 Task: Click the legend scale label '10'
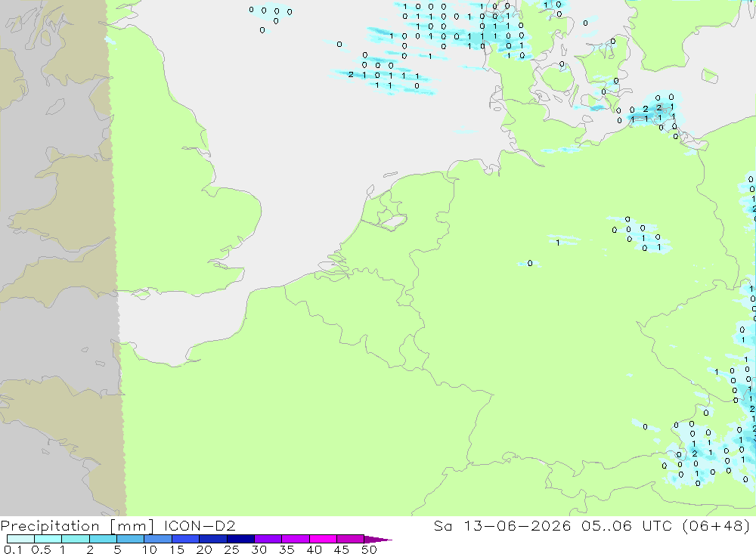[150, 549]
